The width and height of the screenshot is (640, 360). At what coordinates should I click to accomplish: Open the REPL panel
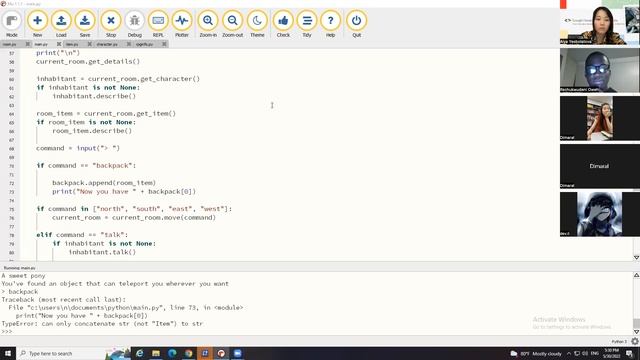tap(158, 24)
